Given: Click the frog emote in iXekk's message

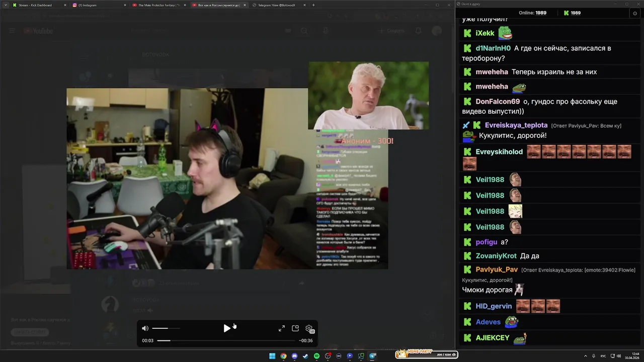Looking at the screenshot, I should coord(505,33).
